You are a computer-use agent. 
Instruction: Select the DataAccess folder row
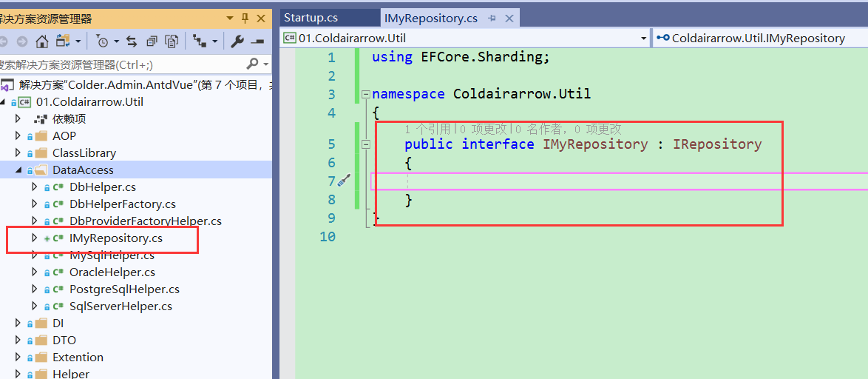coord(136,170)
